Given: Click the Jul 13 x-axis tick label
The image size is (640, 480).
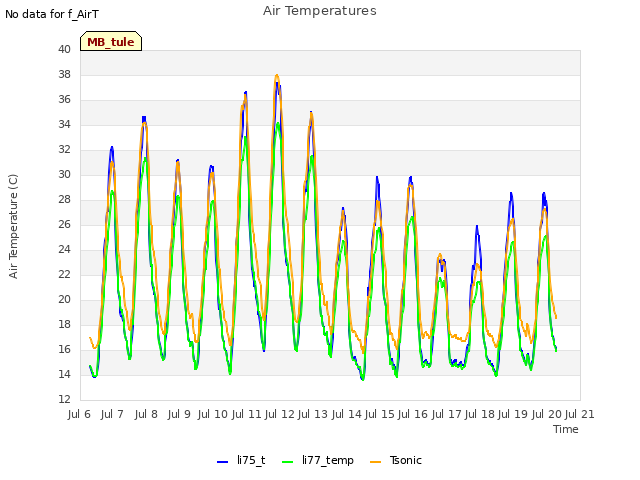Looking at the screenshot, I should [313, 414].
